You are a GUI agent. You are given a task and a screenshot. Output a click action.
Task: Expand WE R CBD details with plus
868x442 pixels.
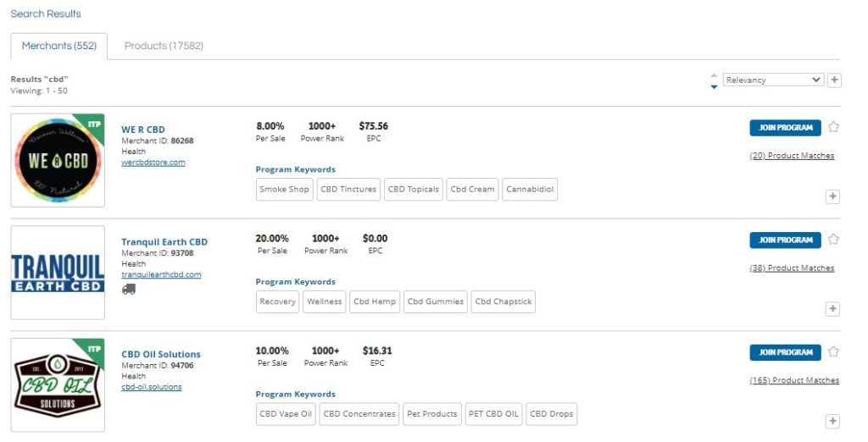pyautogui.click(x=832, y=196)
